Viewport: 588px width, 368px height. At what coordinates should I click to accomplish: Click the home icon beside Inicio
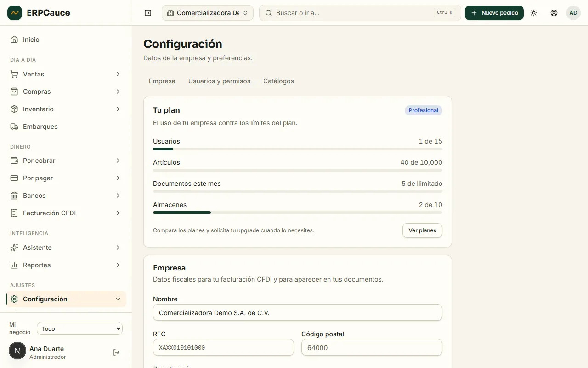(14, 40)
